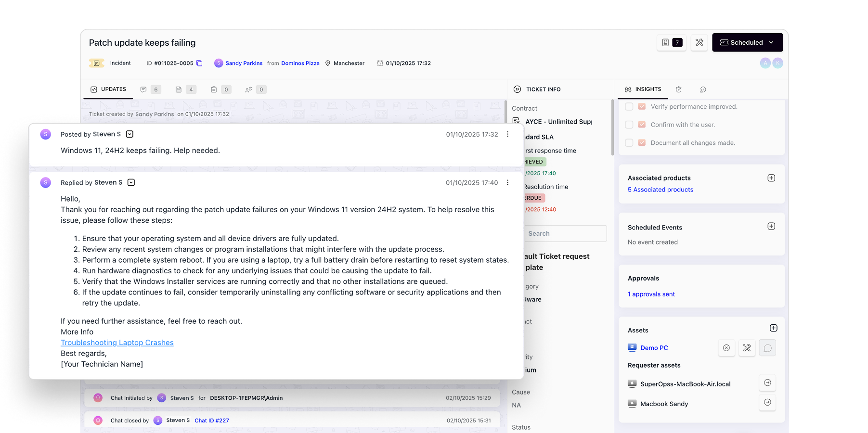Switch to the Updates tab
The width and height of the screenshot is (868, 433).
[108, 89]
